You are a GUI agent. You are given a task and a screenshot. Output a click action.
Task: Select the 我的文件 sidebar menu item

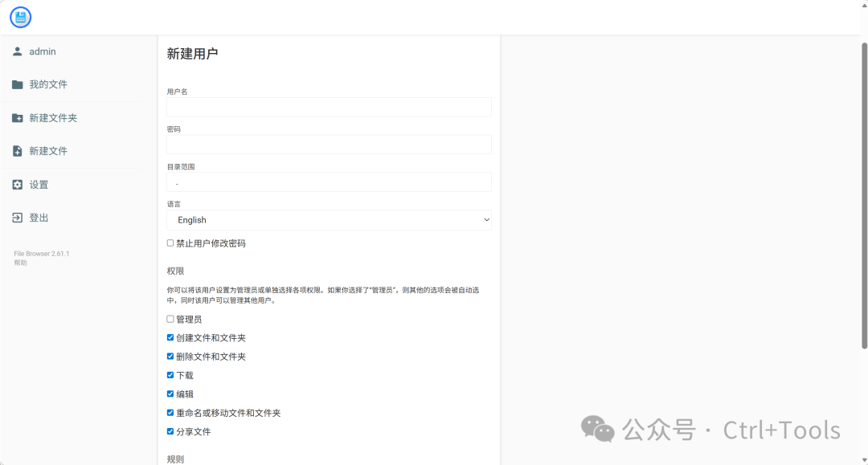click(48, 84)
